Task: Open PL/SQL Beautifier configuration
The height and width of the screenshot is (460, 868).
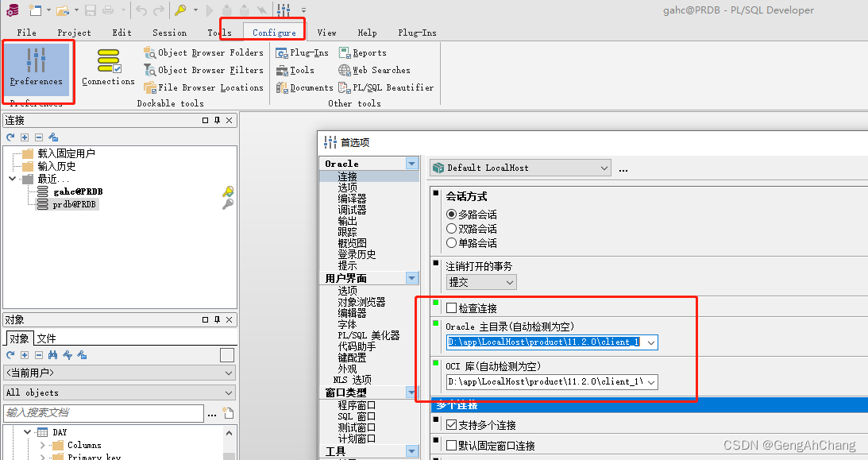Action: (387, 87)
